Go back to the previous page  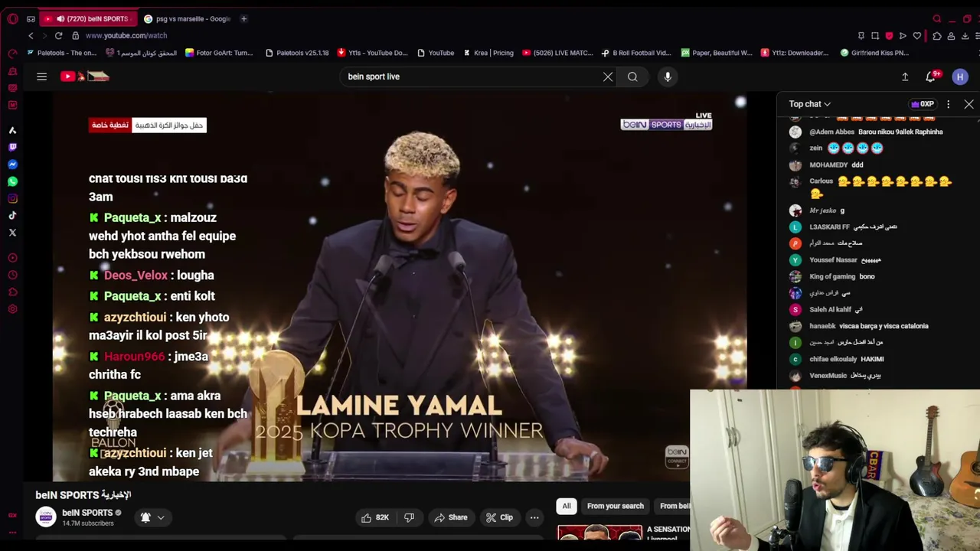[31, 35]
